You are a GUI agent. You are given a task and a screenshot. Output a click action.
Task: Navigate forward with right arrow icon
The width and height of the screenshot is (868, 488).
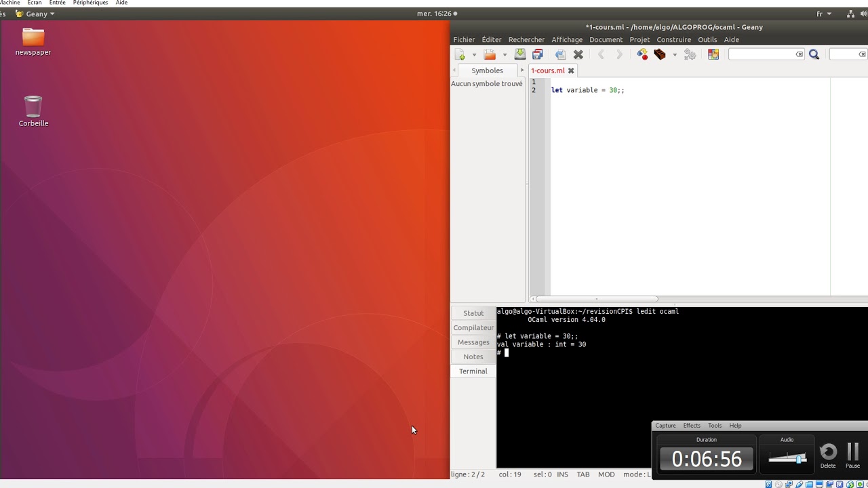click(618, 55)
